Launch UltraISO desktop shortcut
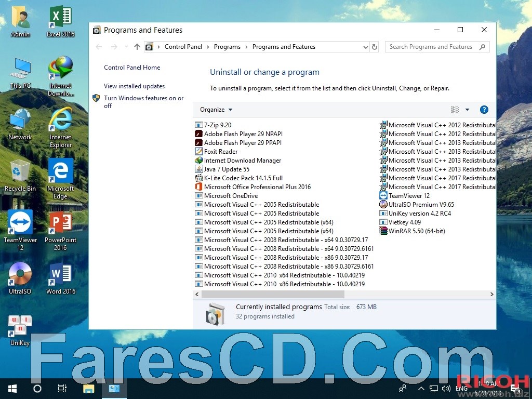This screenshot has width=532, height=399. [x=20, y=278]
